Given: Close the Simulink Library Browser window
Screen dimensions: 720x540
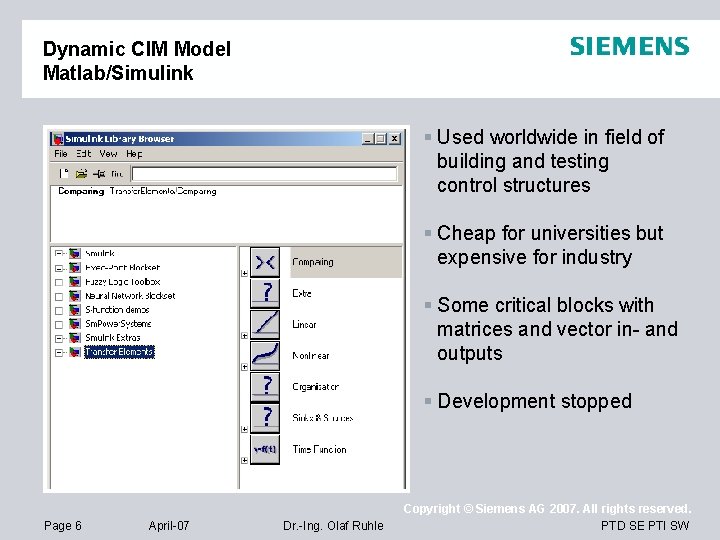Looking at the screenshot, I should point(395,139).
